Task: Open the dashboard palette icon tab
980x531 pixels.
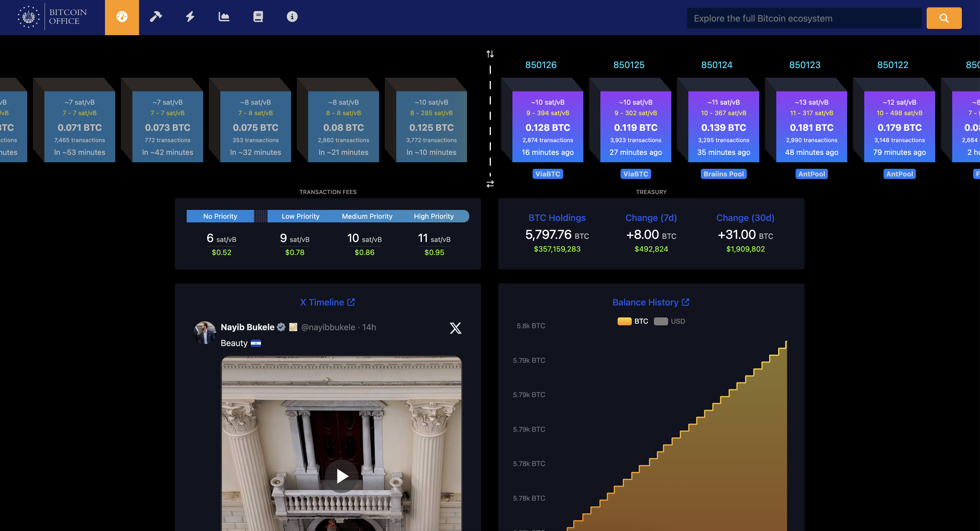Action: coord(122,17)
